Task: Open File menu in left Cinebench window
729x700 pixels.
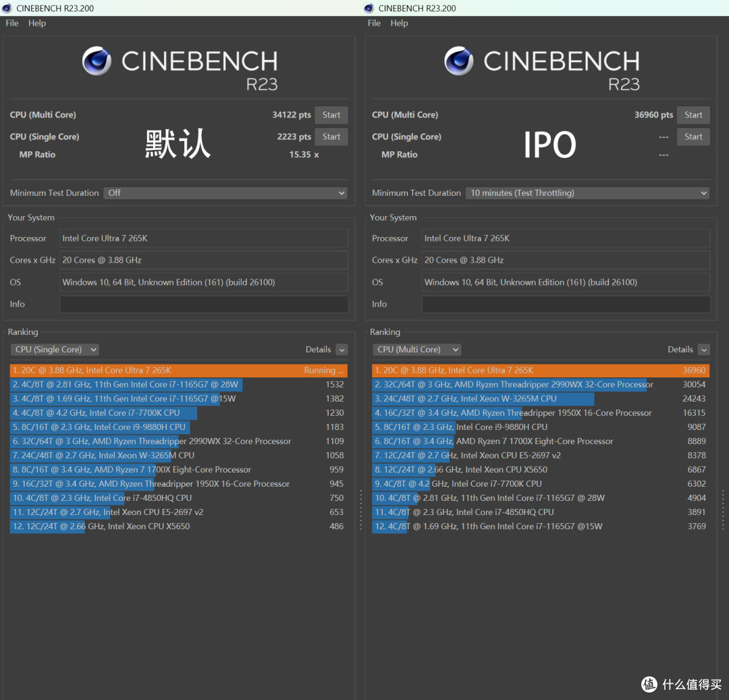Action: [12, 23]
